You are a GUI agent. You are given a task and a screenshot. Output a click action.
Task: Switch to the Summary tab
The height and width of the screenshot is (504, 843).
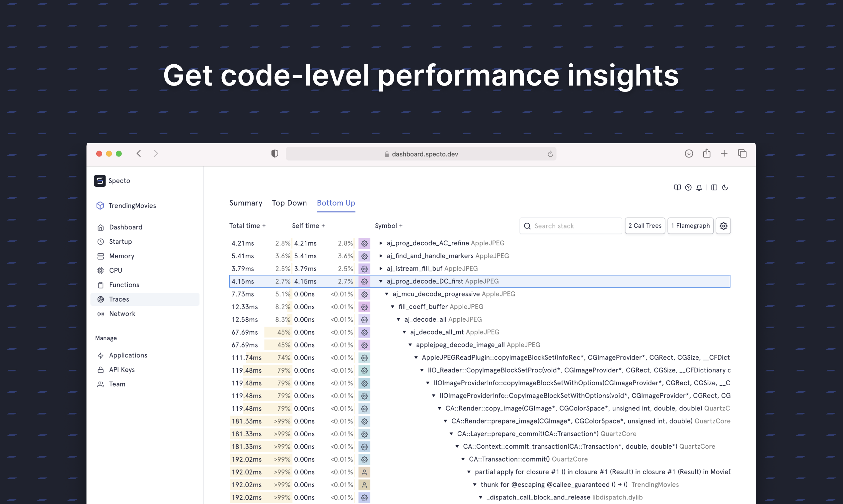pyautogui.click(x=245, y=203)
